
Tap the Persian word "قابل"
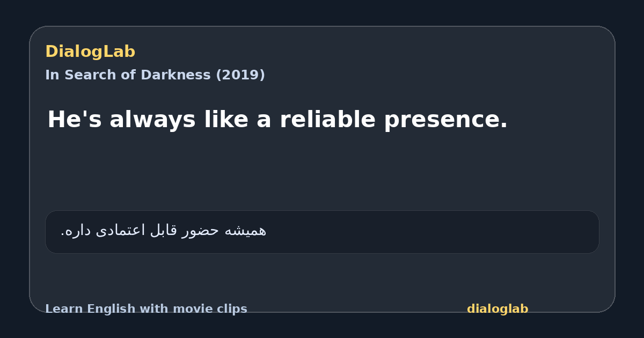(x=164, y=230)
